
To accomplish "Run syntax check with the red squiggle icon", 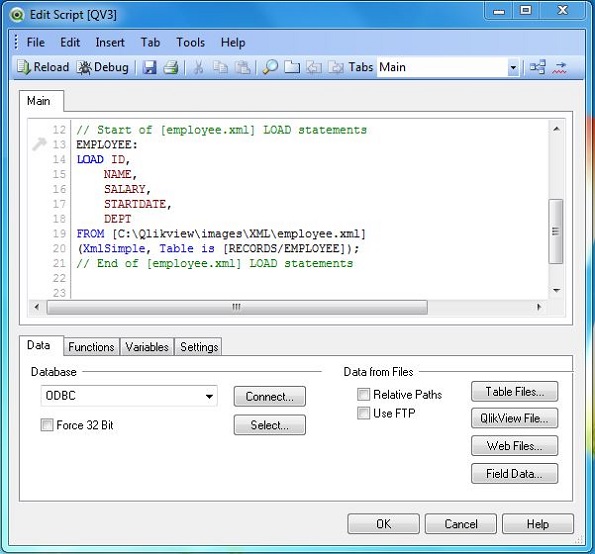I will [x=559, y=68].
